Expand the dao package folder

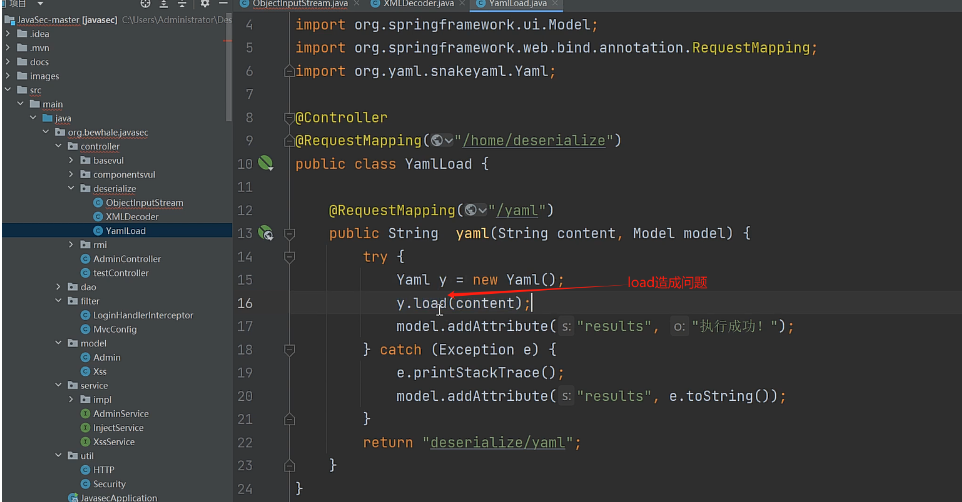pos(59,287)
